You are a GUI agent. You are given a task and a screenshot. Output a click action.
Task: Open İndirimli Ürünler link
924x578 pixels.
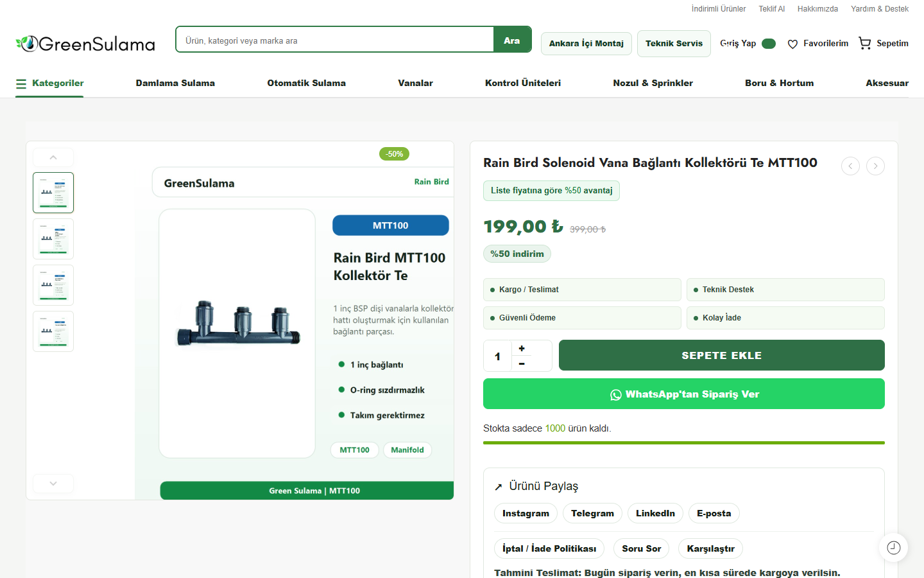(x=719, y=9)
